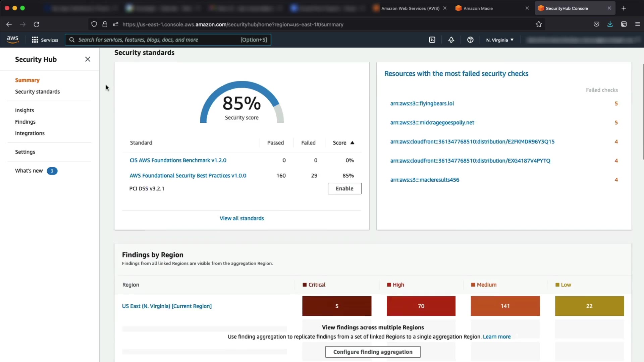This screenshot has height=362, width=644.
Task: Close the Security Hub side panel
Action: (x=88, y=59)
